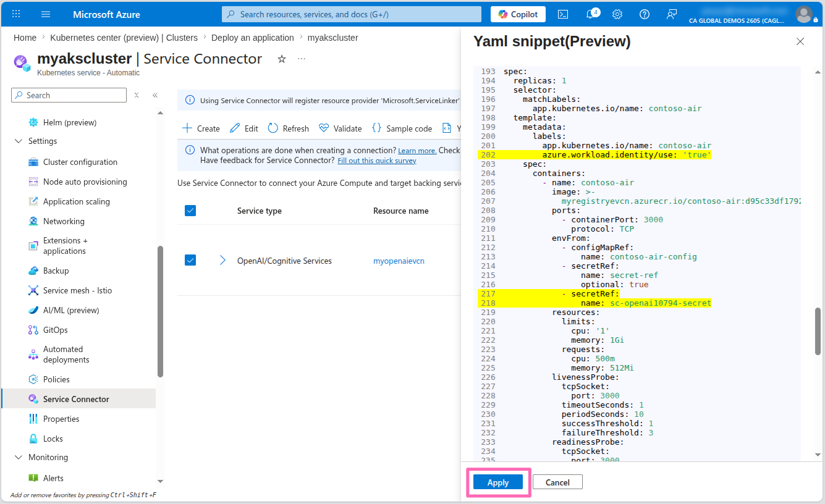Open the Help question mark menu
825x504 pixels.
point(645,14)
